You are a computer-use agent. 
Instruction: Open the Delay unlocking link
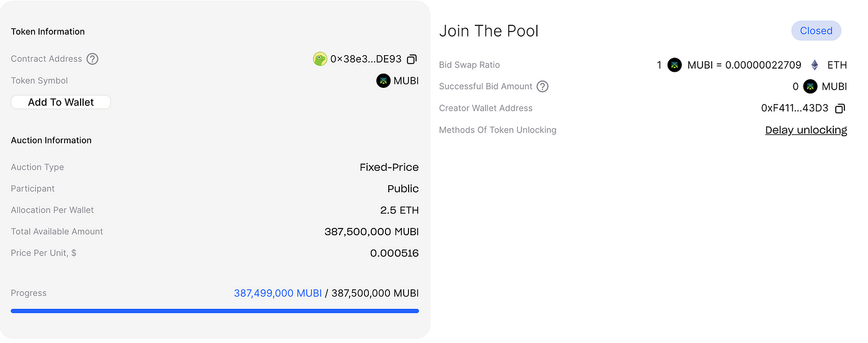click(806, 130)
